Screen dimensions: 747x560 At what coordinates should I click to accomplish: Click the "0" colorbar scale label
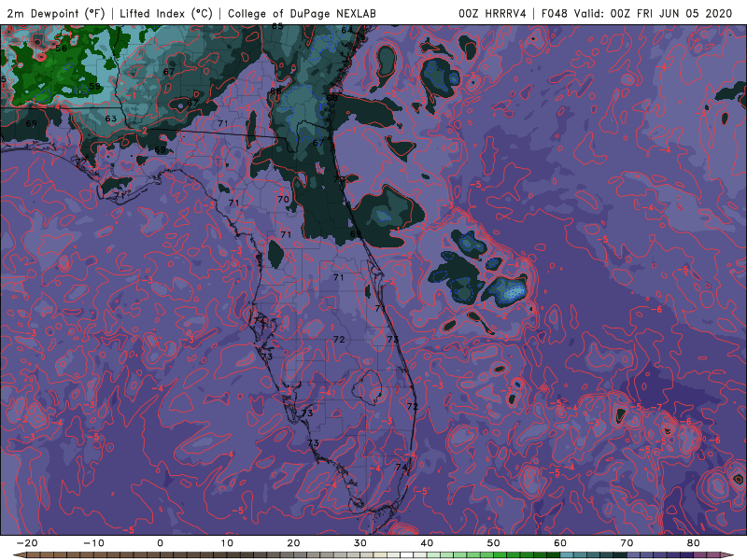tap(160, 543)
